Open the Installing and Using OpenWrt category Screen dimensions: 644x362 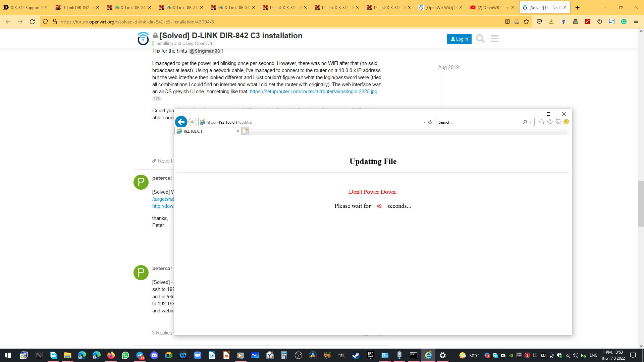(183, 44)
